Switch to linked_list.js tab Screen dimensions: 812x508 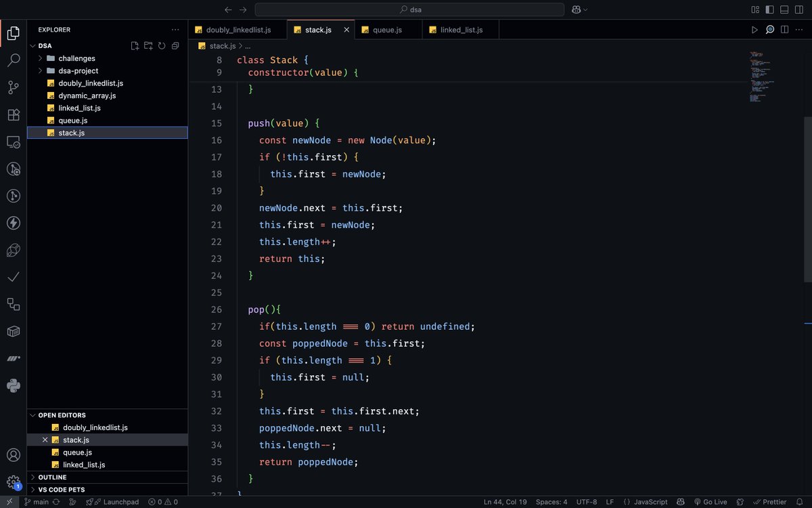[x=461, y=30]
